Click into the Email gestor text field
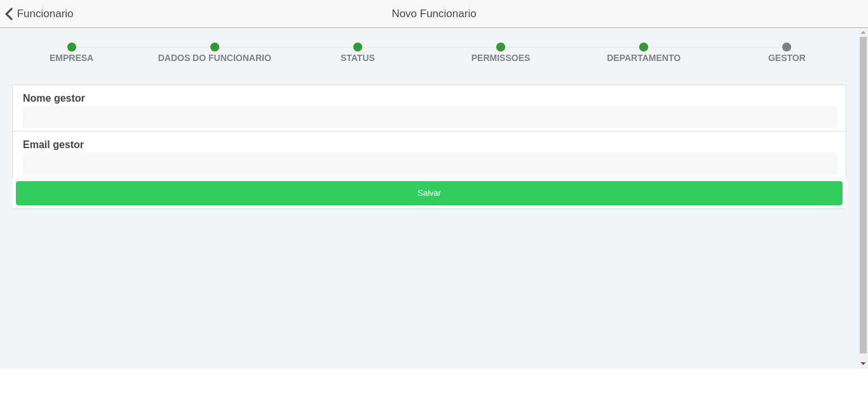This screenshot has height=396, width=868. (430, 163)
